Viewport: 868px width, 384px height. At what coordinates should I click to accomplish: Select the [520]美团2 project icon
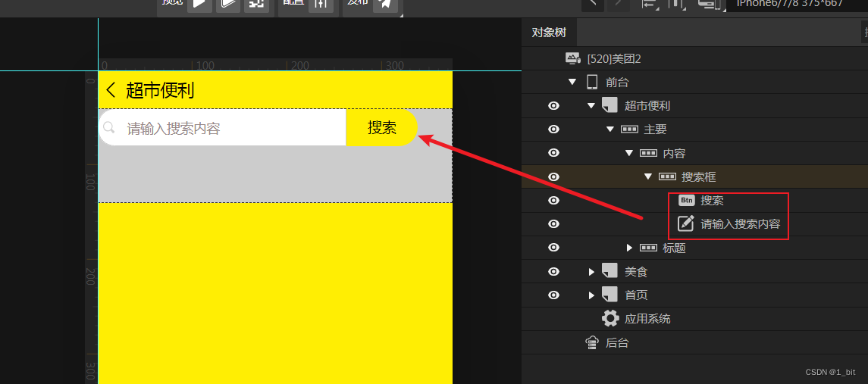pos(572,58)
